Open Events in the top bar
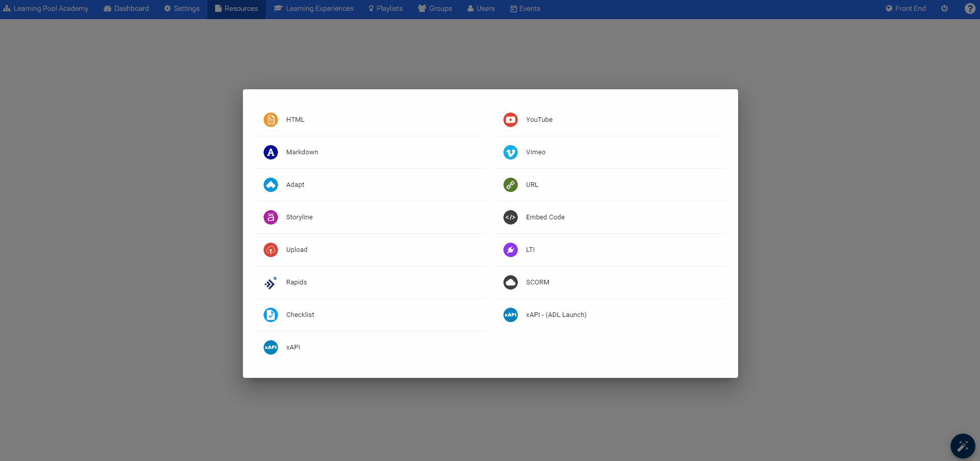Image resolution: width=980 pixels, height=461 pixels. click(x=525, y=9)
